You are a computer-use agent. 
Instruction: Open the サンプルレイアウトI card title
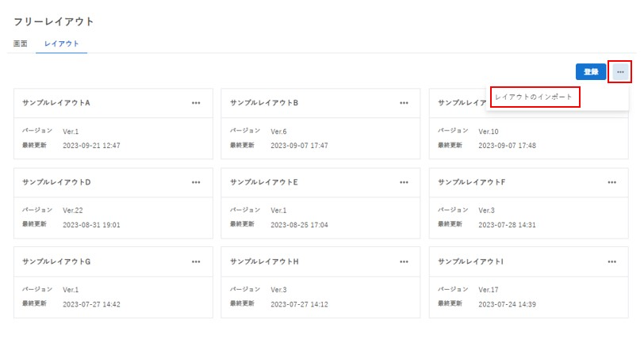pos(470,261)
